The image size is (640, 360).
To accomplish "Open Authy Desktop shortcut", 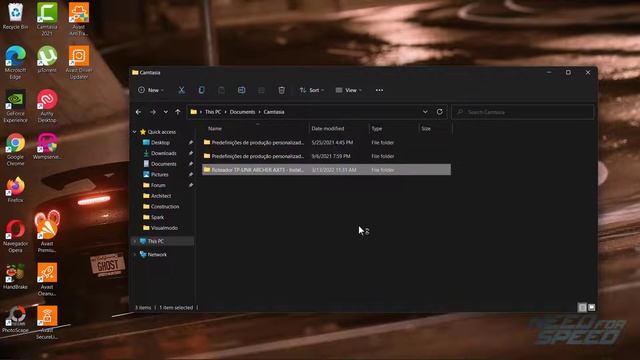I will pos(47,106).
